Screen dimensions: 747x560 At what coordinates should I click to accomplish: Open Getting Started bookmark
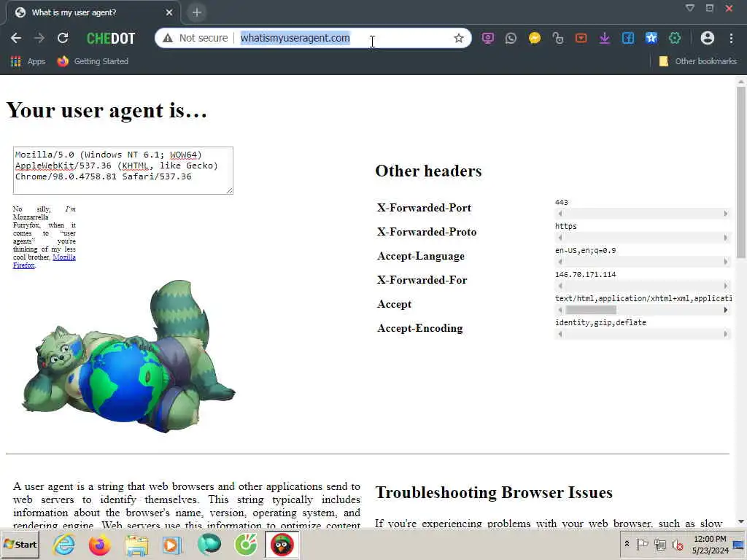click(x=93, y=61)
